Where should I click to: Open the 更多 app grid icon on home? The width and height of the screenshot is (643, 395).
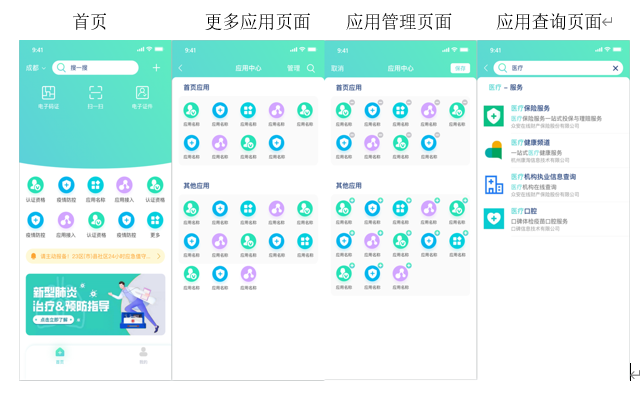(155, 221)
